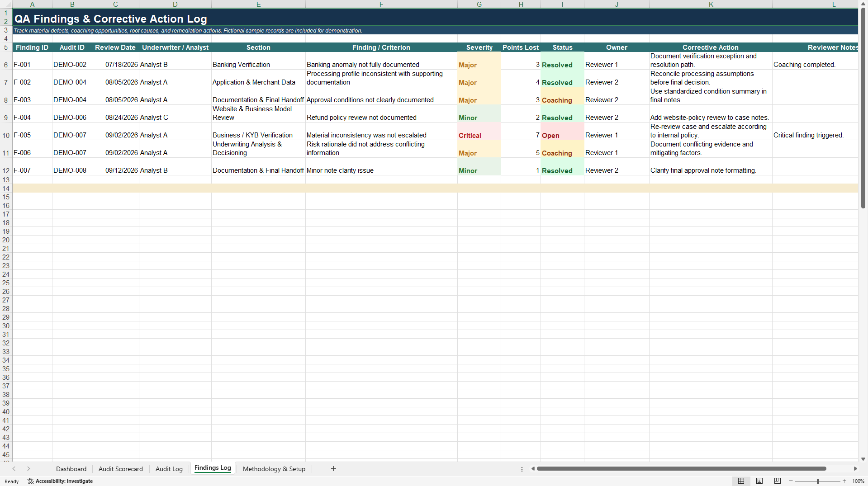This screenshot has width=868, height=486.
Task: Adjust the zoom slider handle
Action: click(x=818, y=481)
